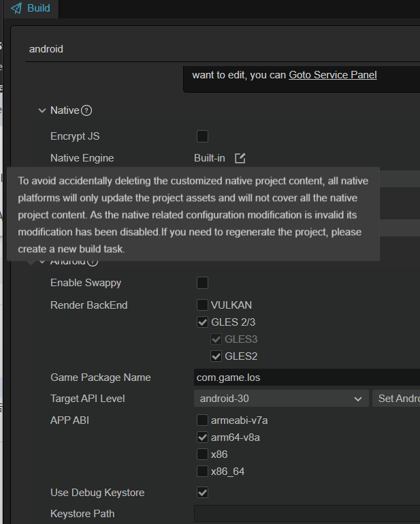Toggle the Enable Swappy checkbox
Image resolution: width=420 pixels, height=524 pixels.
pos(202,283)
